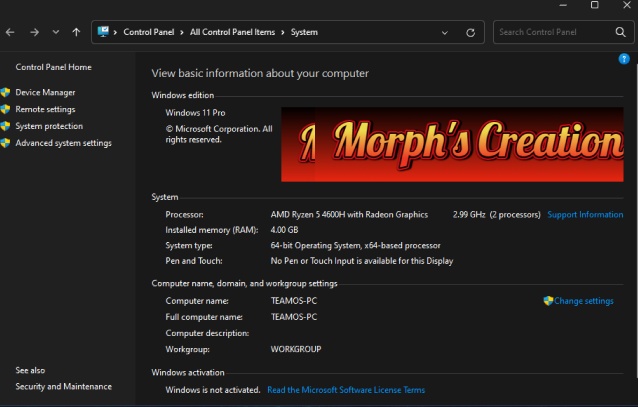This screenshot has height=407, width=638.
Task: Select Full computer name value TEAMOS-PC
Action: (294, 317)
